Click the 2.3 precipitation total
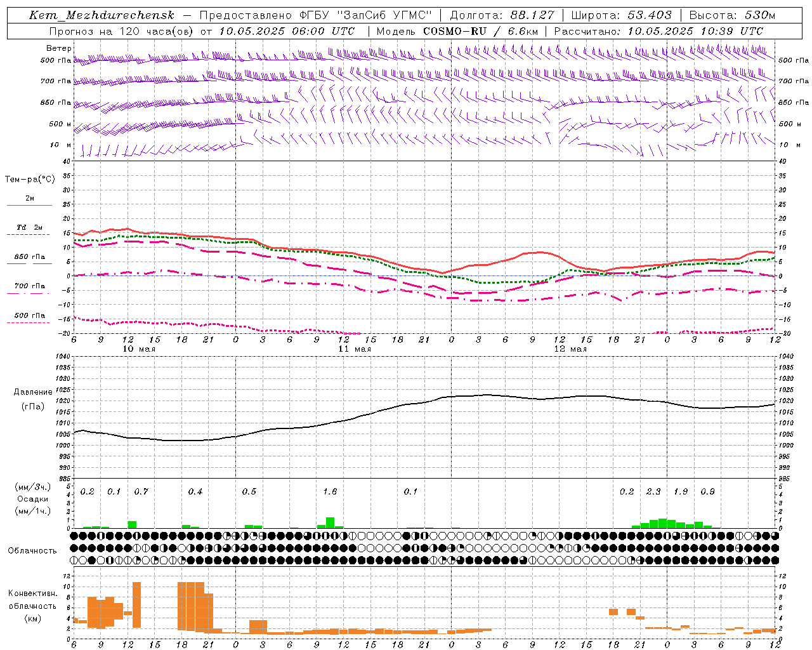Image resolution: width=812 pixels, height=650 pixels. point(653,492)
